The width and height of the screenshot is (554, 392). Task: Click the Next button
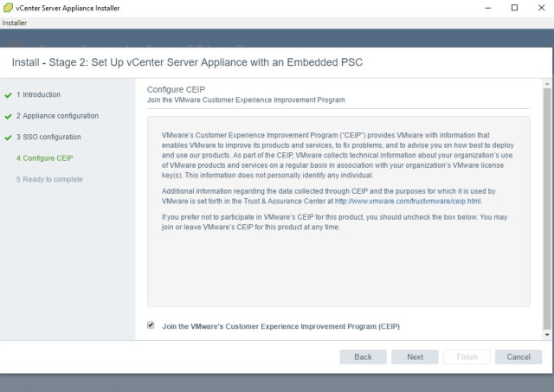(x=415, y=357)
